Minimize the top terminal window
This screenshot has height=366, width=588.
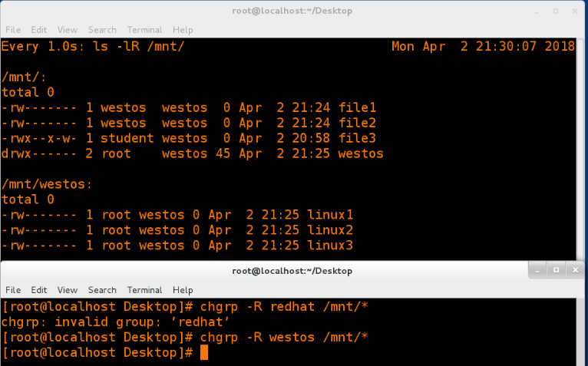tap(537, 12)
